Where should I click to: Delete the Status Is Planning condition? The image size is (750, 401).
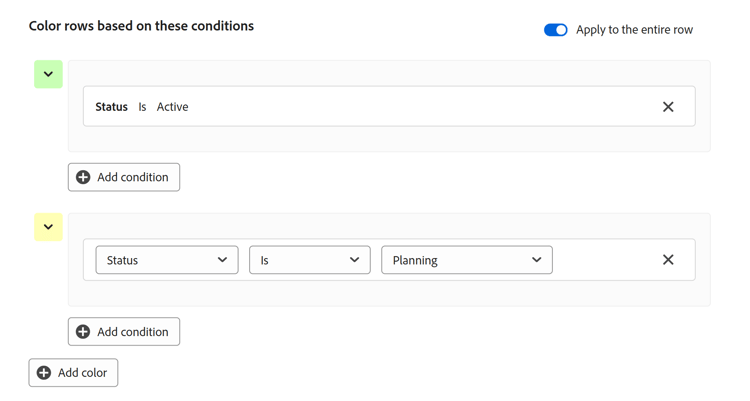[668, 260]
